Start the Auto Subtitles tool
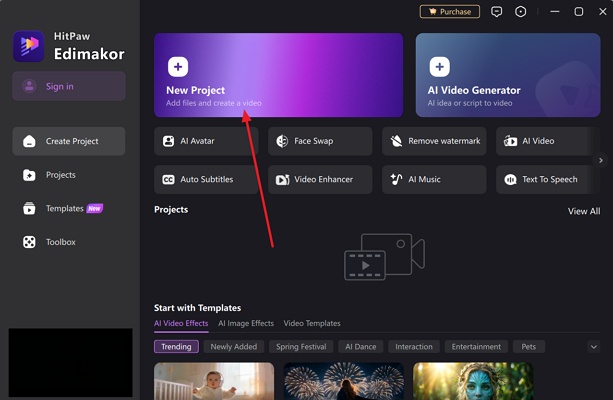Viewport: 613px width, 400px height. point(205,180)
